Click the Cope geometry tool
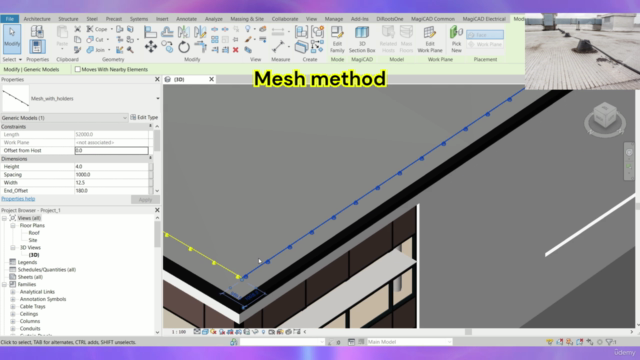 pos(97,29)
